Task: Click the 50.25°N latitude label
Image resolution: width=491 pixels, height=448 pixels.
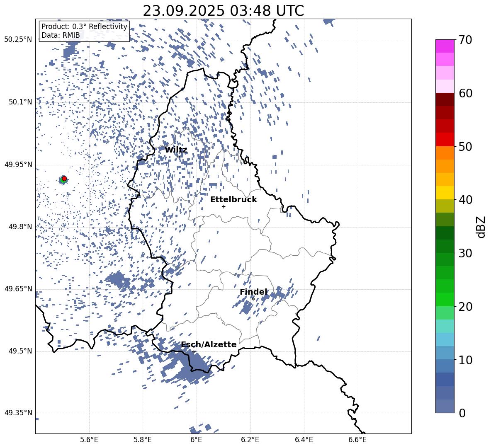Action: tap(18, 40)
